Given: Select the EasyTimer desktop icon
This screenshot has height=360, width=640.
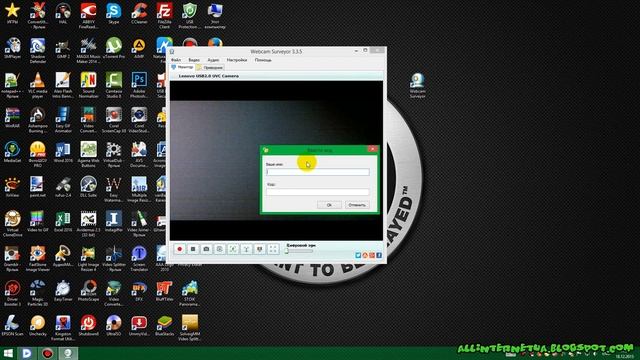Looking at the screenshot, I should (x=63, y=291).
